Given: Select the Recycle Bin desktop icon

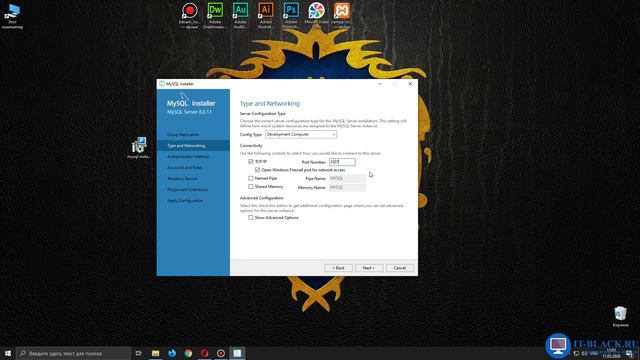Looking at the screenshot, I should (x=620, y=317).
